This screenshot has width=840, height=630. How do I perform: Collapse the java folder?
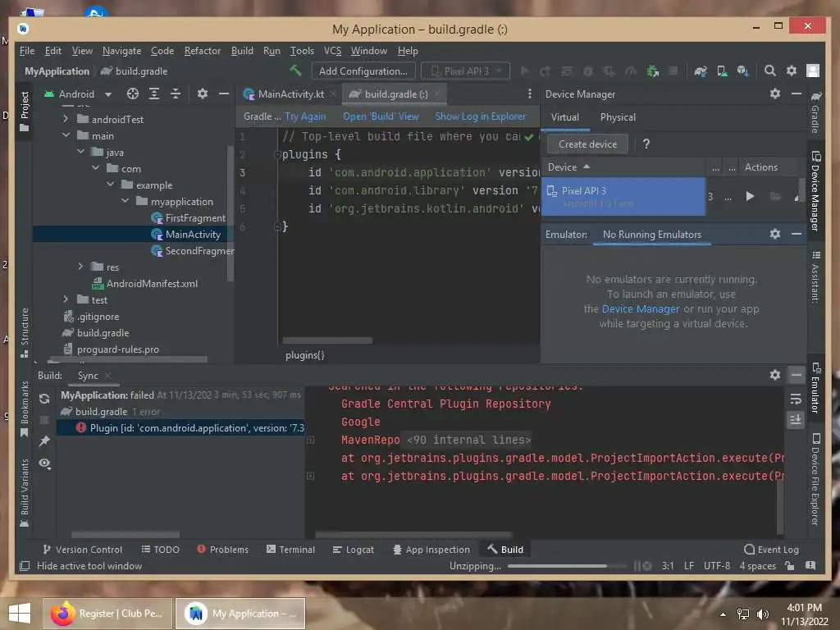[81, 152]
